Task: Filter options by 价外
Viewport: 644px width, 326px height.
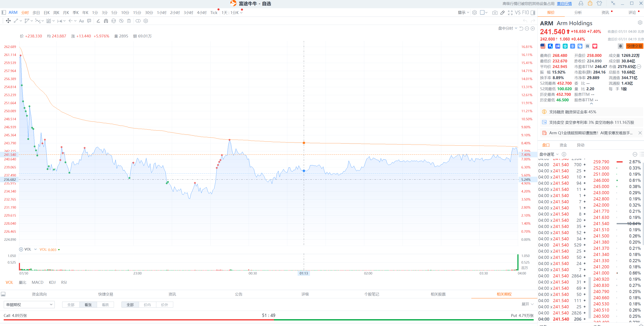Action: (x=164, y=305)
